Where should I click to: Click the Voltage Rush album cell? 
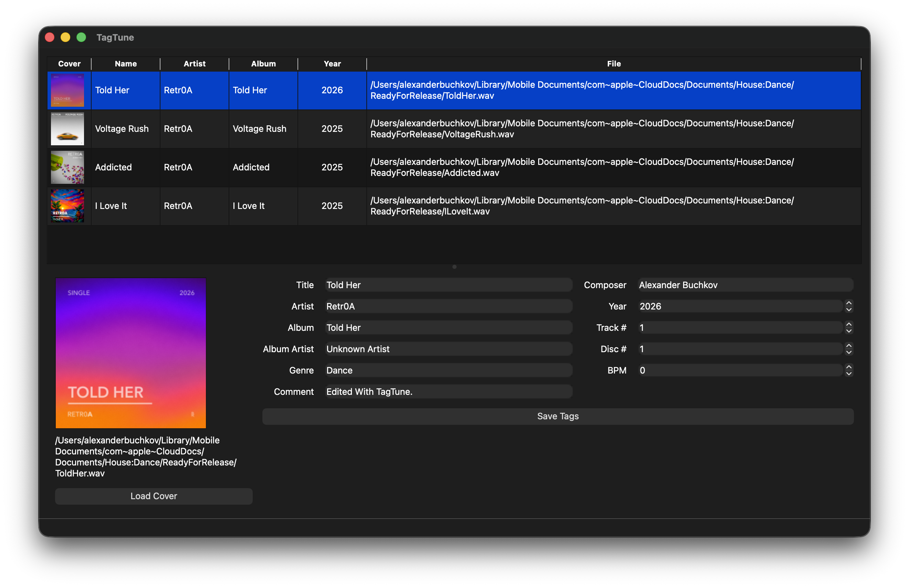point(263,129)
